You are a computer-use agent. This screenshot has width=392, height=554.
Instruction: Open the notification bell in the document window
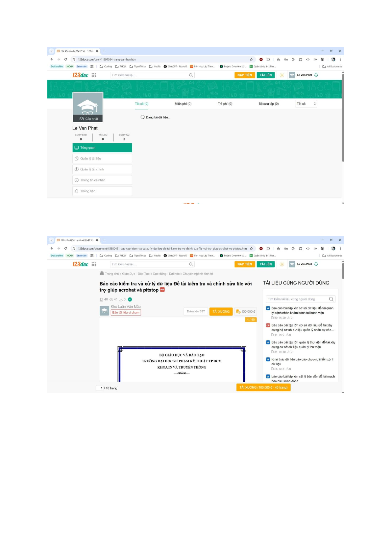click(x=316, y=264)
